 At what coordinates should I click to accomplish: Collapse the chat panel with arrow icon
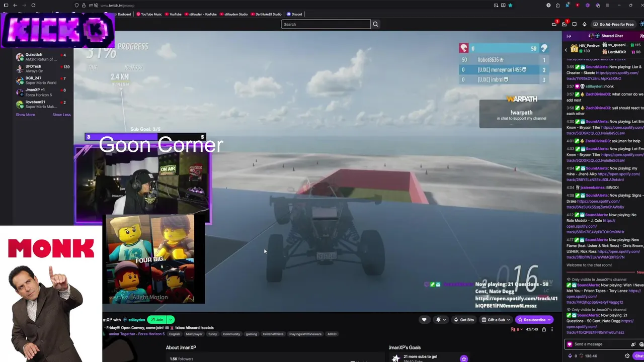tap(569, 36)
